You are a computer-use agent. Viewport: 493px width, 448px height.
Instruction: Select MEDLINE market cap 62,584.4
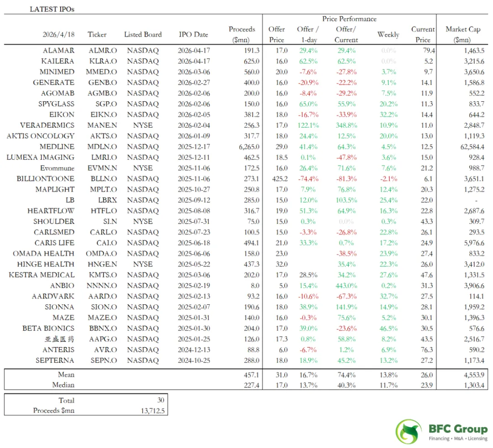tap(472, 147)
